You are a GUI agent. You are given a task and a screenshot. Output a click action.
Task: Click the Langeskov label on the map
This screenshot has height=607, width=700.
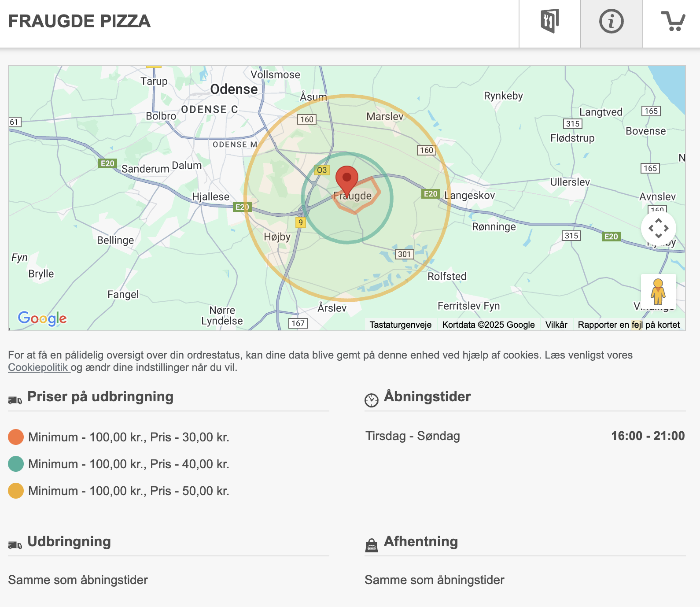[470, 195]
